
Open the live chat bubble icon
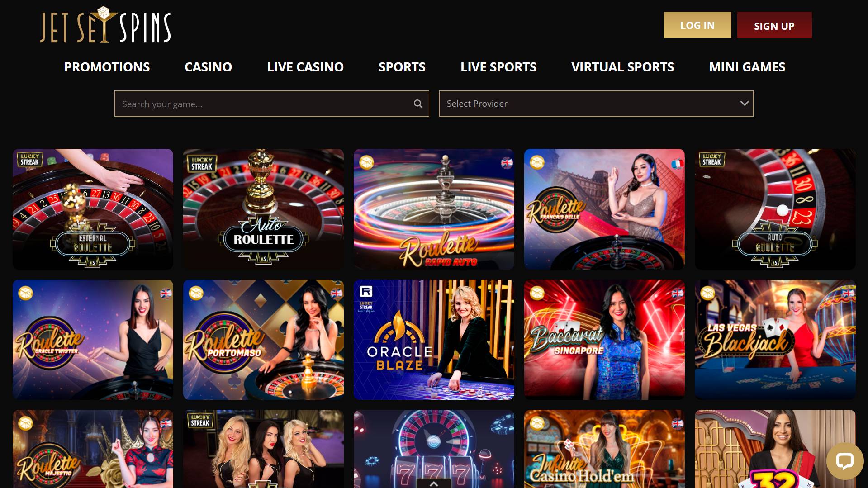click(844, 461)
